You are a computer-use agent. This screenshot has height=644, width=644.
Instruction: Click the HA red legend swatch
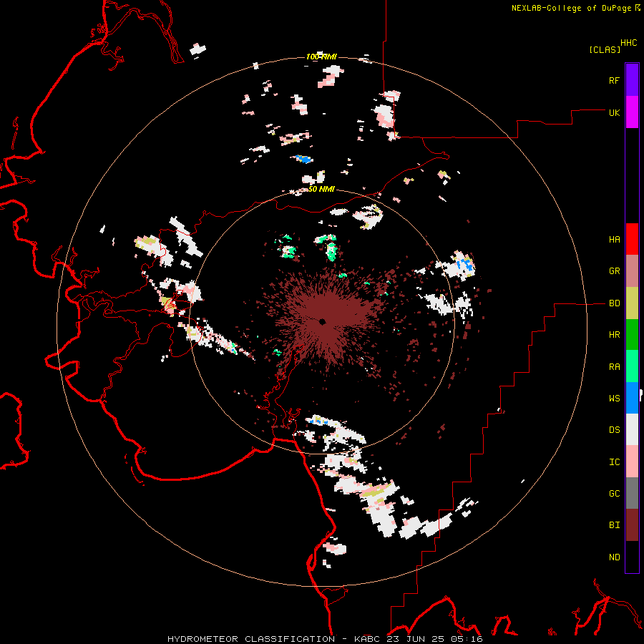click(x=632, y=239)
